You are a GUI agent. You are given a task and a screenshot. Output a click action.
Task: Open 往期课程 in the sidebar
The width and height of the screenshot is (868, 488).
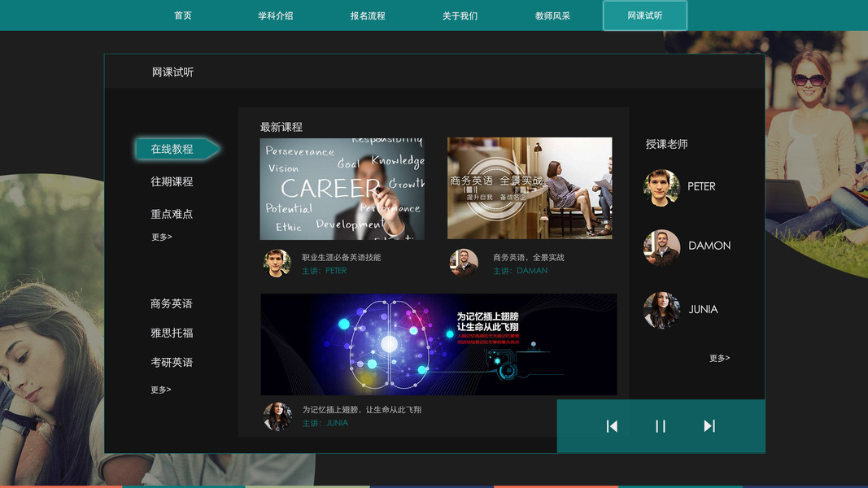(172, 181)
